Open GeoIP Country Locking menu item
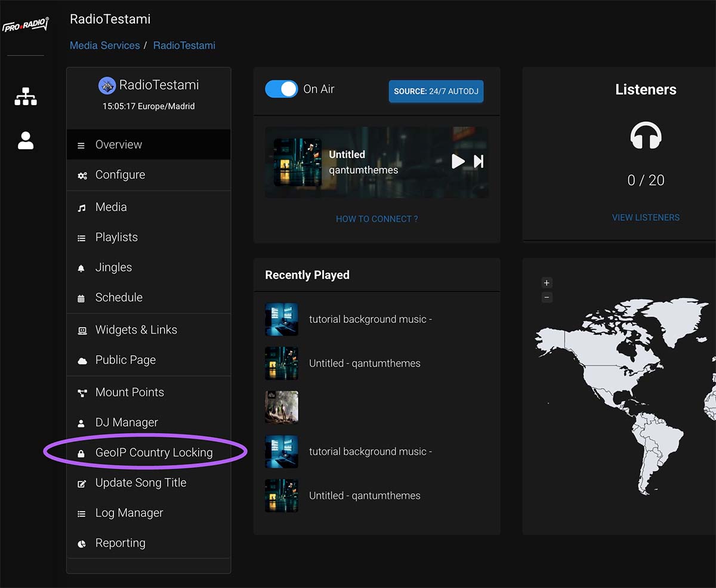The width and height of the screenshot is (716, 588). pos(153,452)
